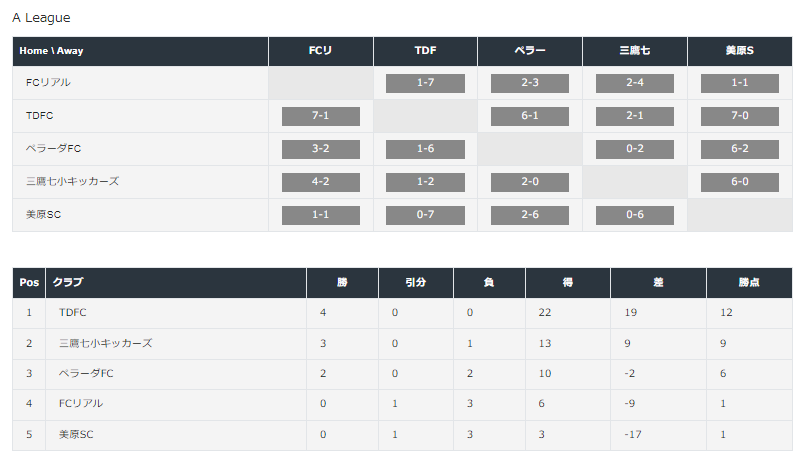Click the 勝点 column header
Screen dimensions: 802x461
tap(749, 282)
